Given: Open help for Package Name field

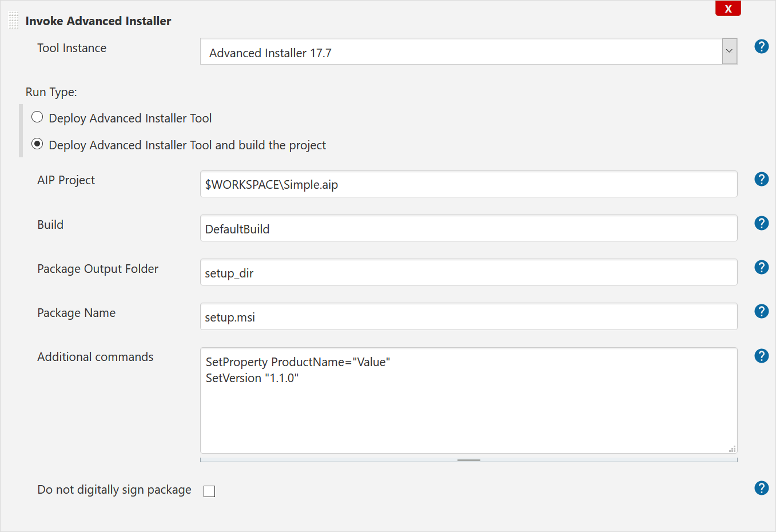Looking at the screenshot, I should (761, 311).
